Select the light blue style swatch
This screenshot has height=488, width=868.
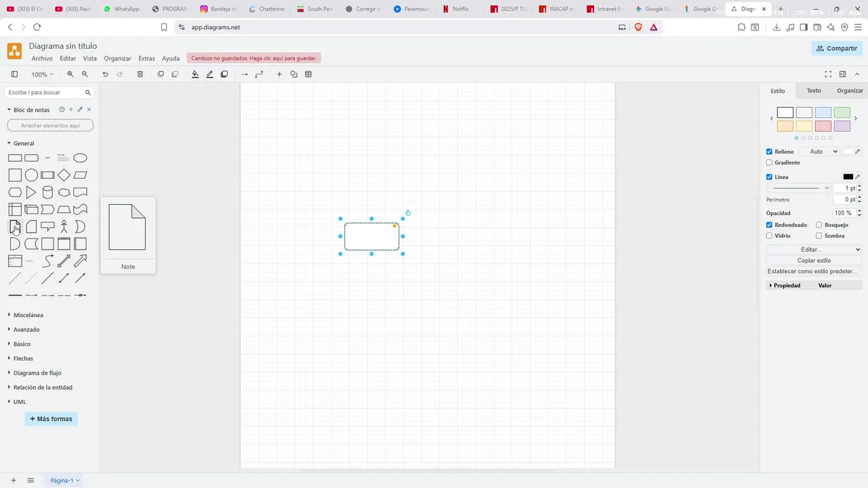(823, 113)
